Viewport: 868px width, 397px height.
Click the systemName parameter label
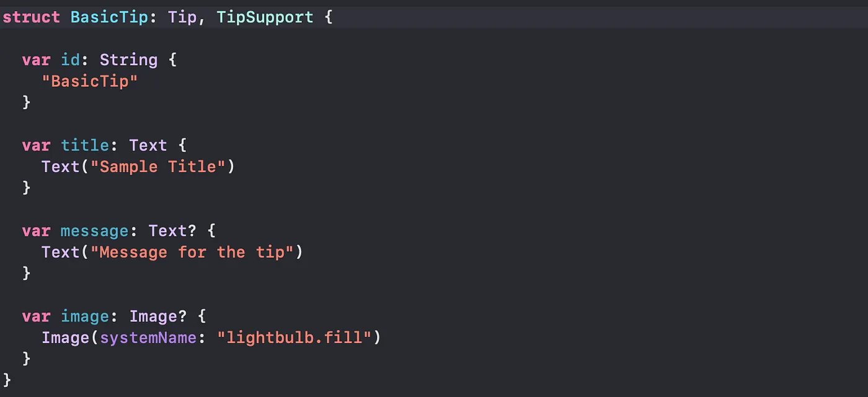click(148, 338)
